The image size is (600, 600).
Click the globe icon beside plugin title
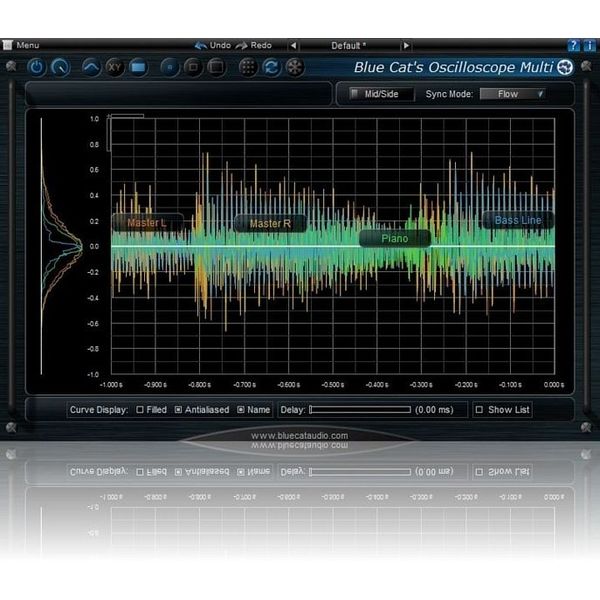565,67
